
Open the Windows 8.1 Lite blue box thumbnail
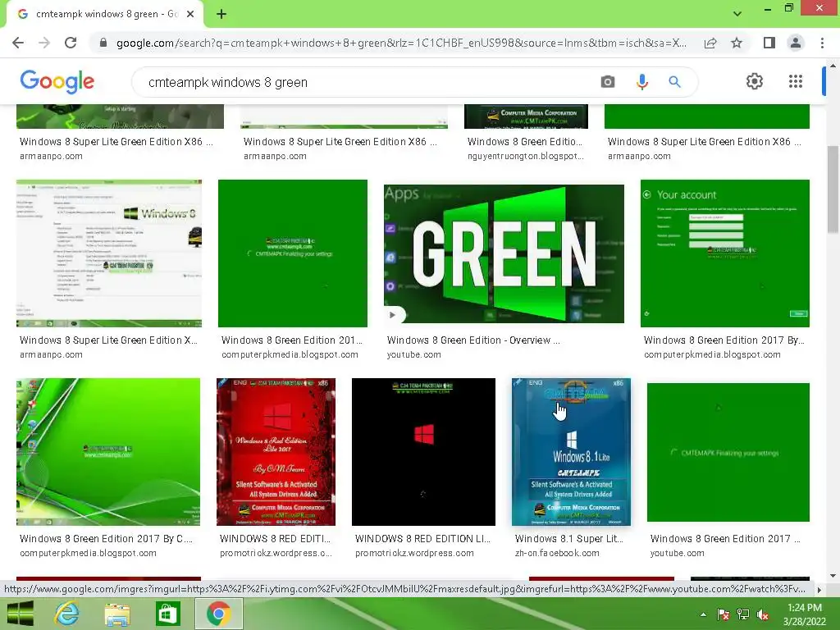coord(571,452)
